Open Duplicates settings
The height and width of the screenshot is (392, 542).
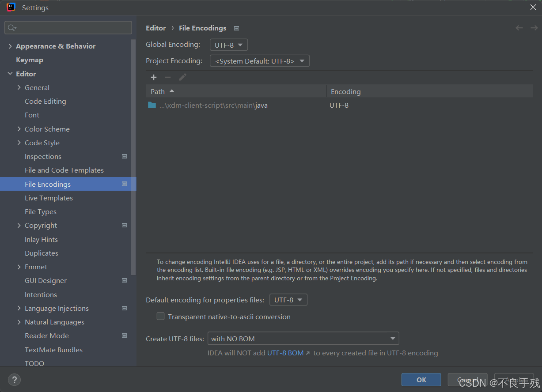click(42, 253)
